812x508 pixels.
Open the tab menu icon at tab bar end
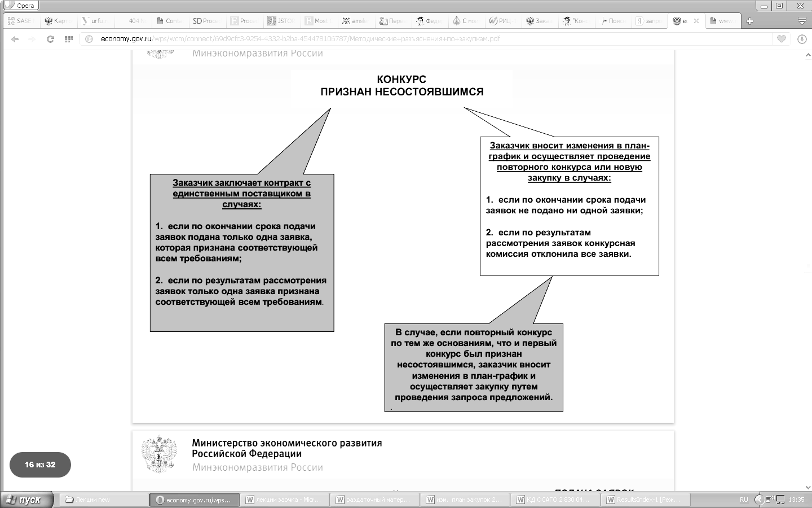pyautogui.click(x=802, y=21)
